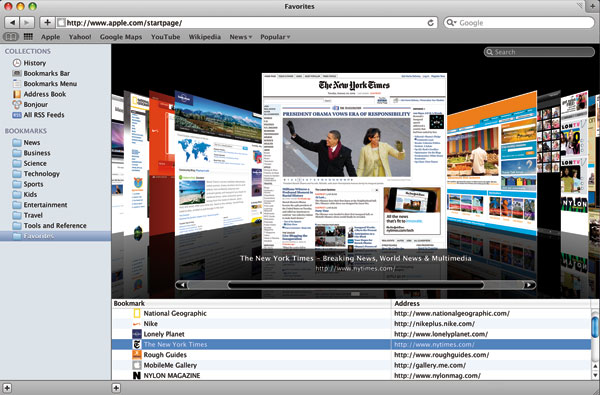Open Google search engine dropdown magnifier
600x395 pixels.
452,23
